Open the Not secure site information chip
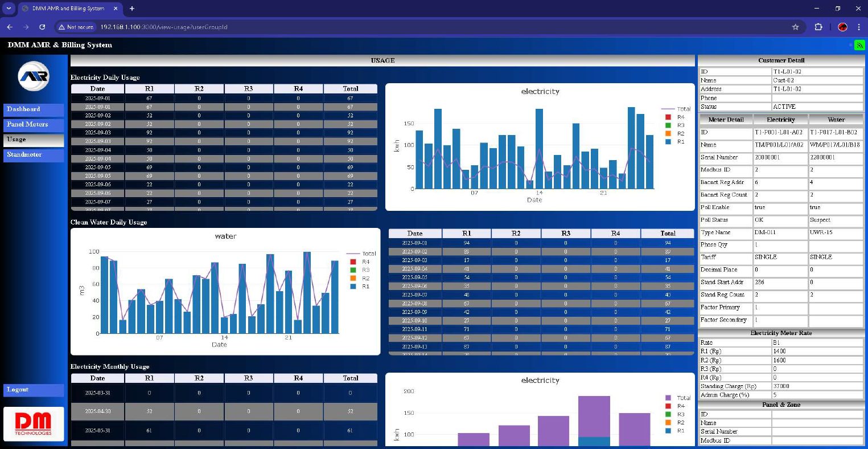Viewport: 868px width, 449px height. pos(76,27)
